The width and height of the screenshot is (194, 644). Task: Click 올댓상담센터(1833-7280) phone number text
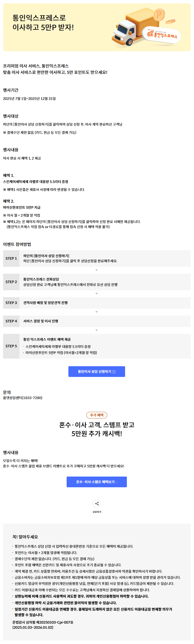pos(23,398)
